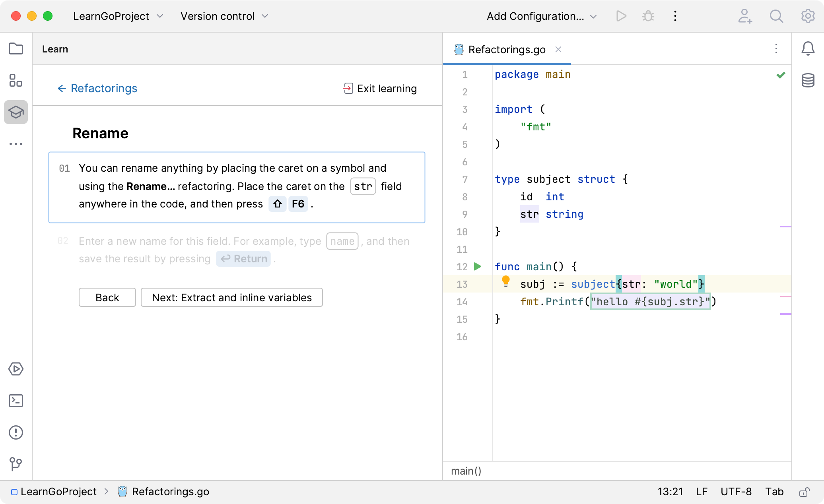
Task: Open the editor kebab options menu
Action: click(x=776, y=48)
